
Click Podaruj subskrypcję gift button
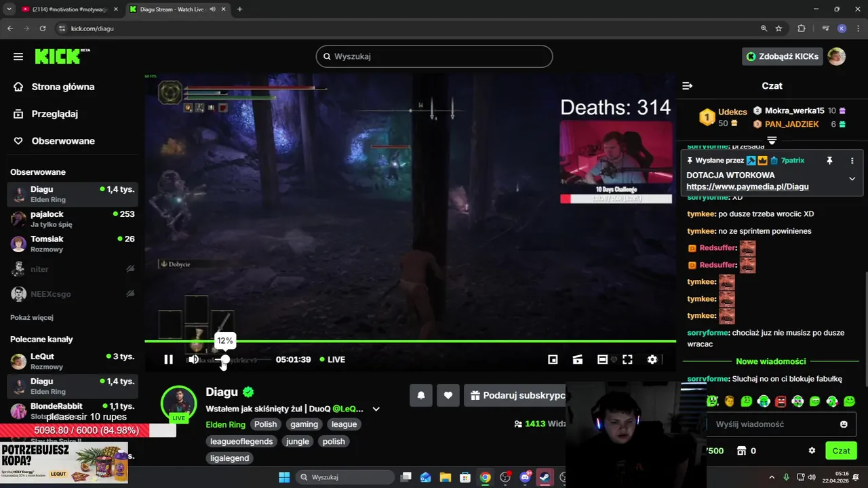click(x=516, y=395)
